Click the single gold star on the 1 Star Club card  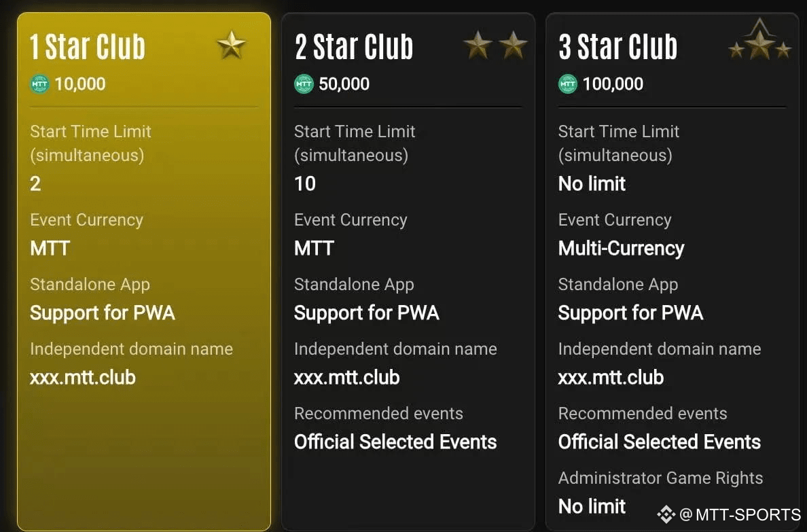(x=231, y=45)
